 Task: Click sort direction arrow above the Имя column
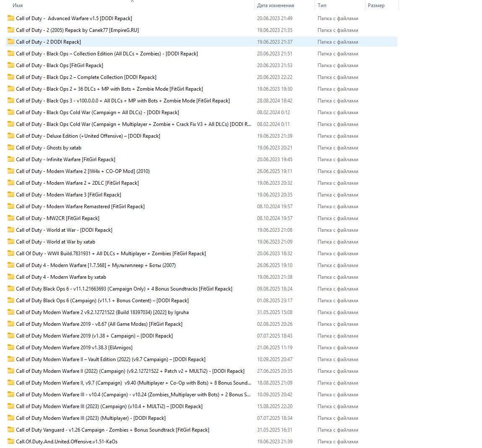click(132, 1)
